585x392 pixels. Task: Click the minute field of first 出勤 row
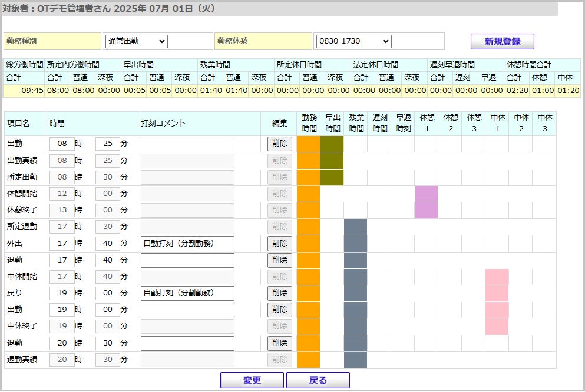pyautogui.click(x=107, y=144)
